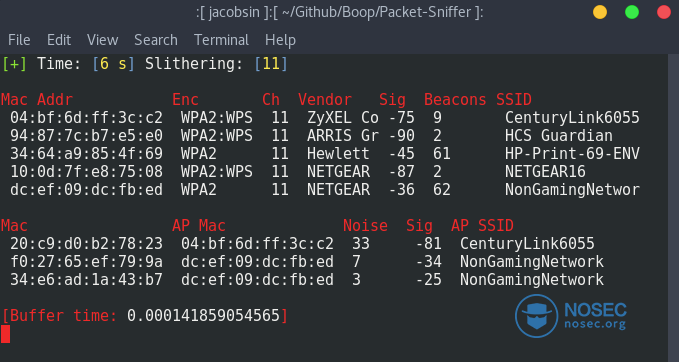The image size is (679, 362).
Task: Click the red terminal cursor block
Action: point(5,334)
